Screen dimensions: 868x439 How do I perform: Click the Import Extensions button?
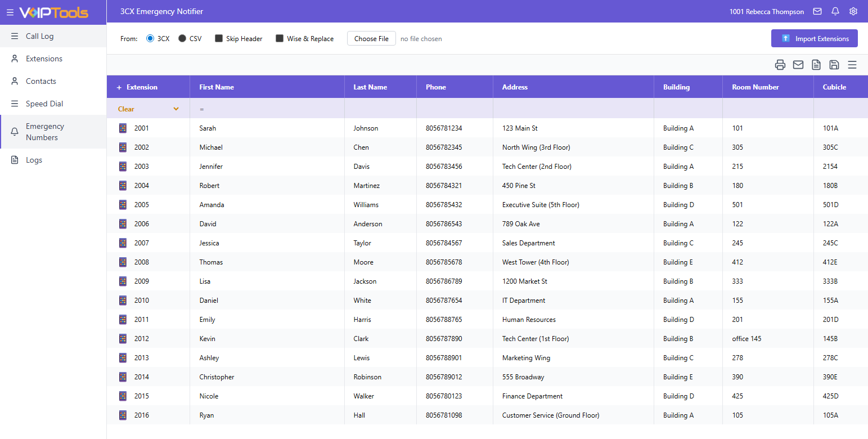click(x=814, y=39)
